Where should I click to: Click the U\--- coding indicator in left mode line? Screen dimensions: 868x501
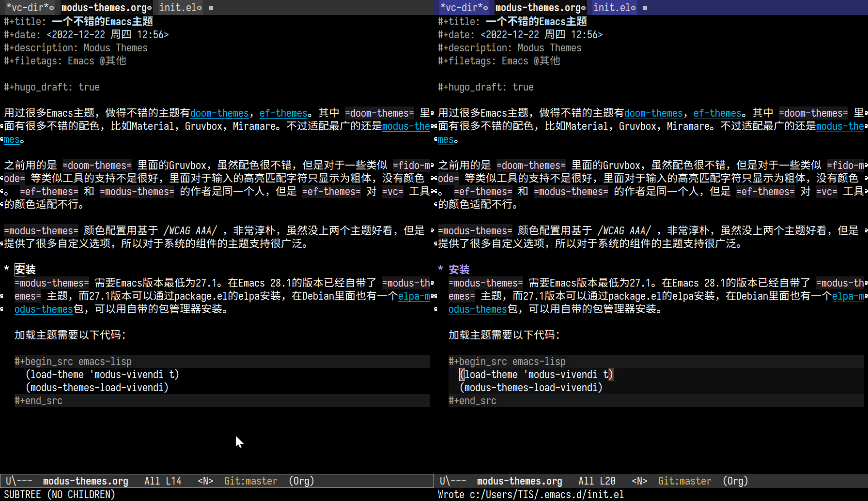tap(19, 481)
